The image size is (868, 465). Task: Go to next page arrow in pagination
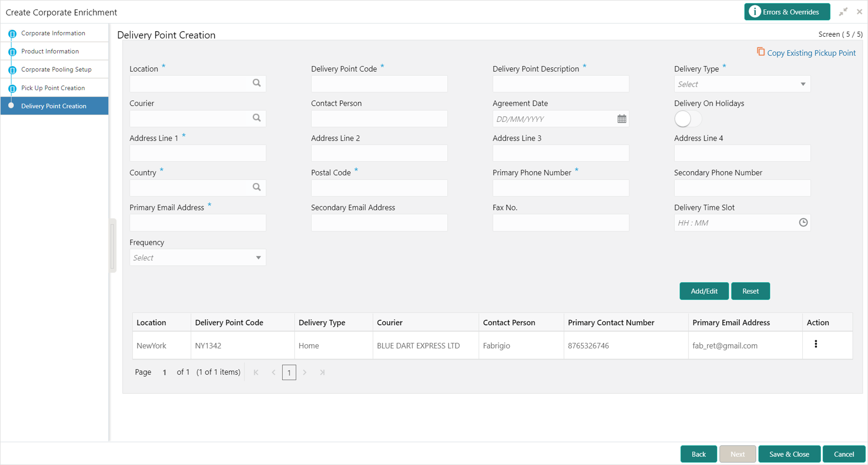[304, 372]
